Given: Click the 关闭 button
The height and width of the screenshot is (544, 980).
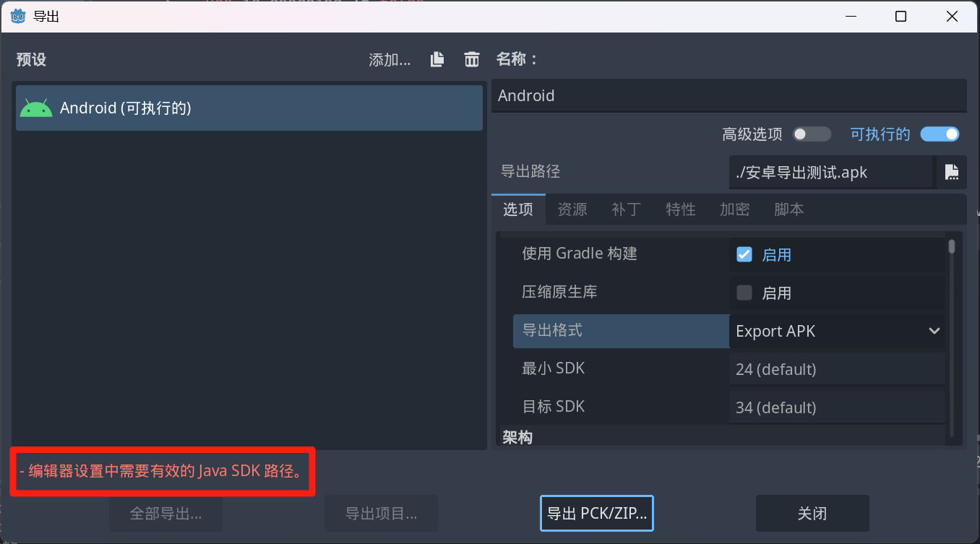Looking at the screenshot, I should pyautogui.click(x=812, y=514).
